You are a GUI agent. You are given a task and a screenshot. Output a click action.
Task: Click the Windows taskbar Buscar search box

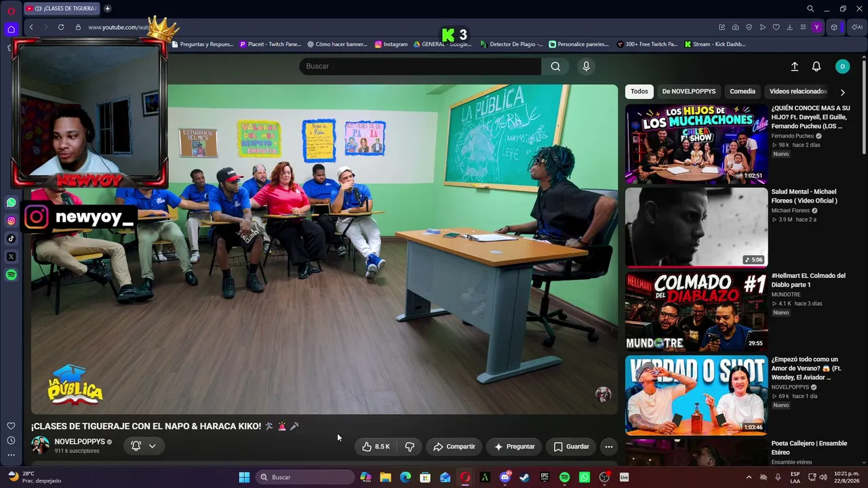click(x=305, y=477)
